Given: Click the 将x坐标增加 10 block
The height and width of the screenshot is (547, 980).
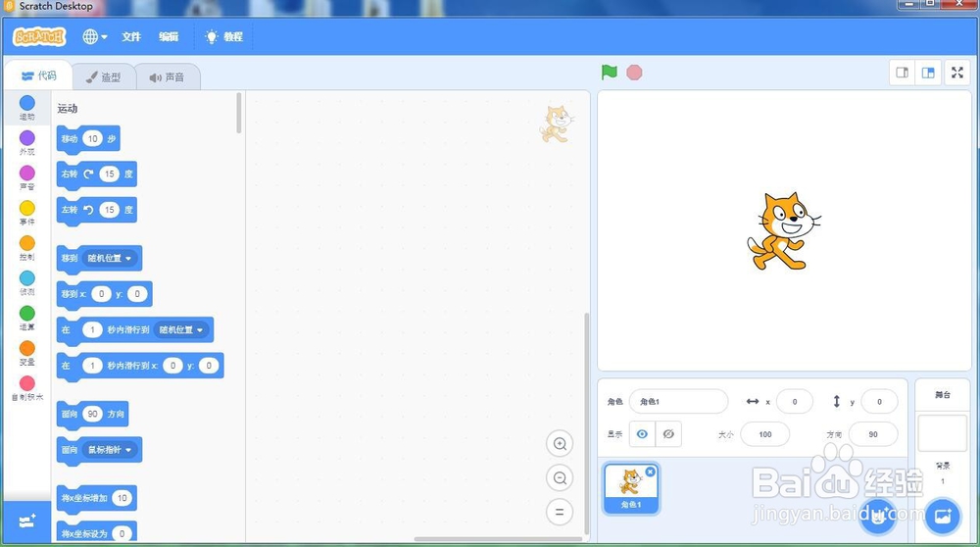Looking at the screenshot, I should pyautogui.click(x=97, y=498).
